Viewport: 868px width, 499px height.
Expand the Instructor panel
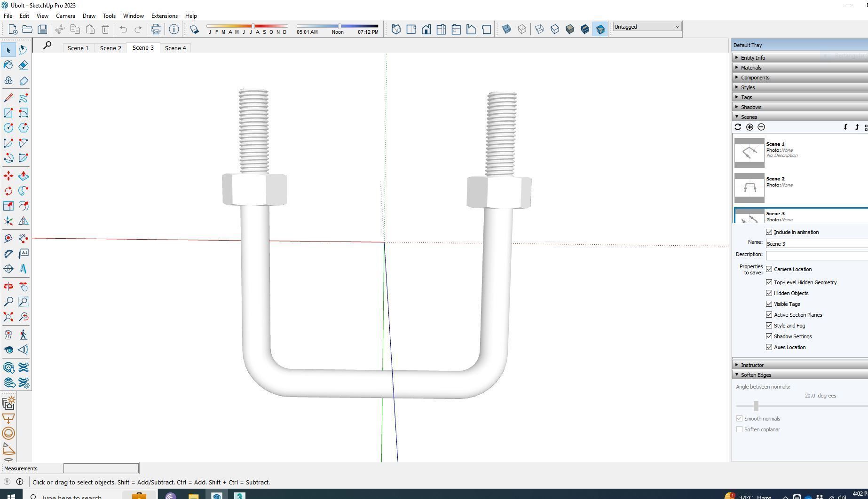[x=800, y=365]
